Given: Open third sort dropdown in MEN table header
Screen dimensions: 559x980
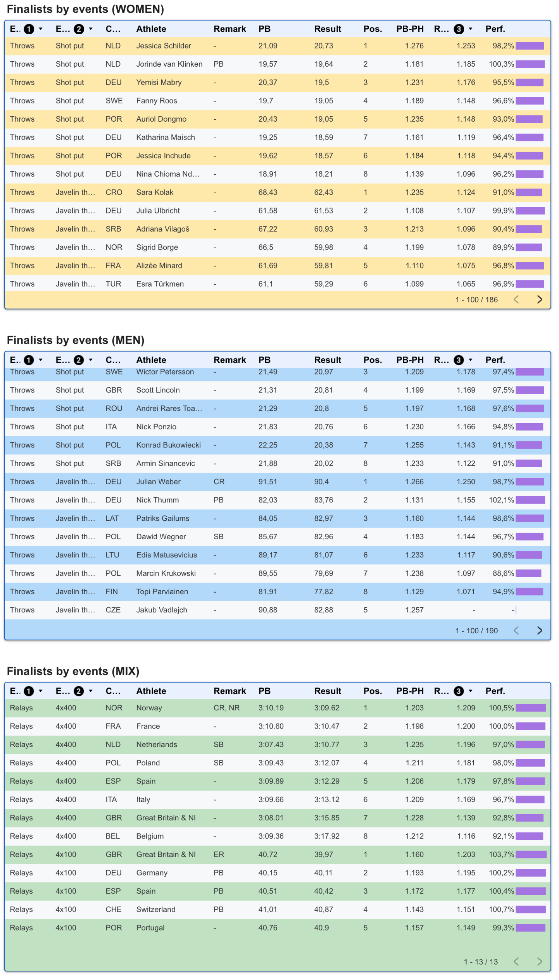Looking at the screenshot, I should [471, 360].
